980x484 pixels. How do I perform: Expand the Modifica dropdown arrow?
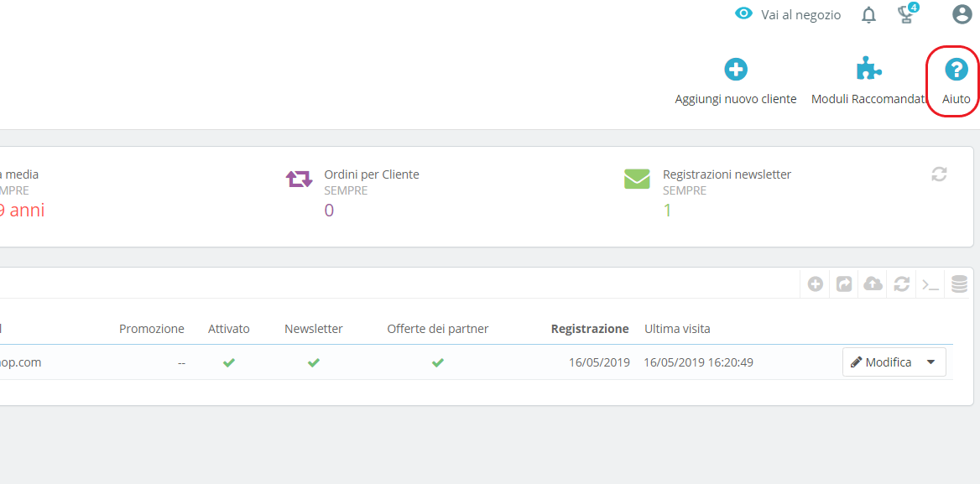point(931,362)
